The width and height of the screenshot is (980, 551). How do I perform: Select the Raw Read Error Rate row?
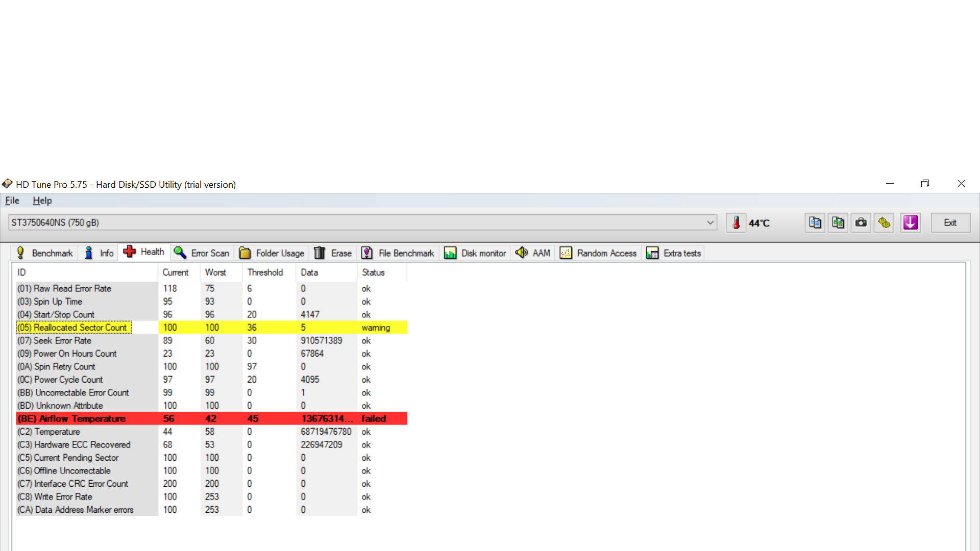coord(211,288)
